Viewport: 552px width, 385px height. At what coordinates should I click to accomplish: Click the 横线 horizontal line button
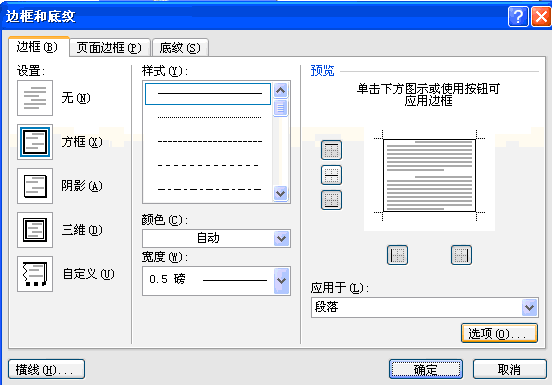(x=46, y=369)
